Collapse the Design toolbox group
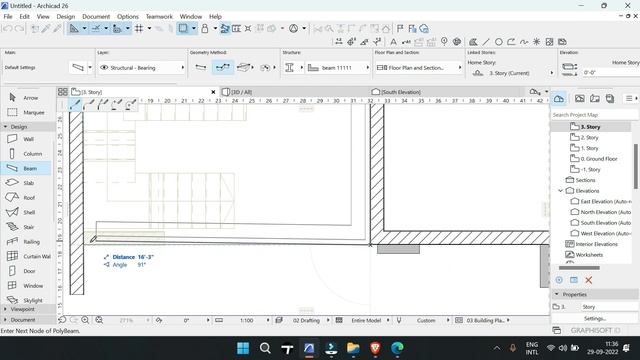 pos(5,127)
